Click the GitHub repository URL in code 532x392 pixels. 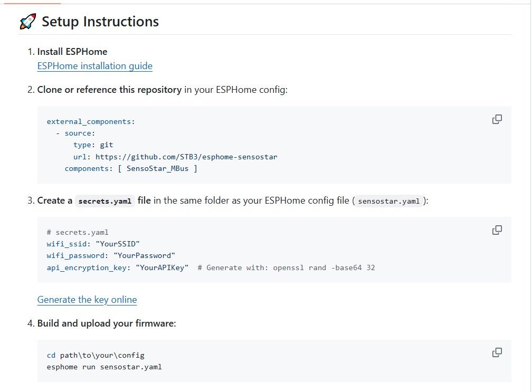(x=186, y=157)
